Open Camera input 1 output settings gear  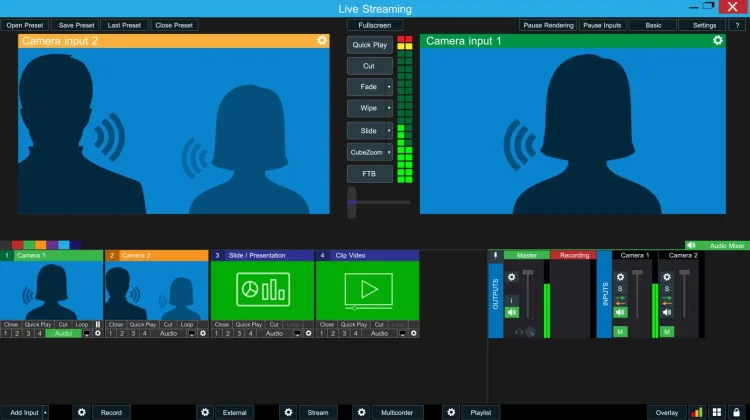(x=717, y=41)
